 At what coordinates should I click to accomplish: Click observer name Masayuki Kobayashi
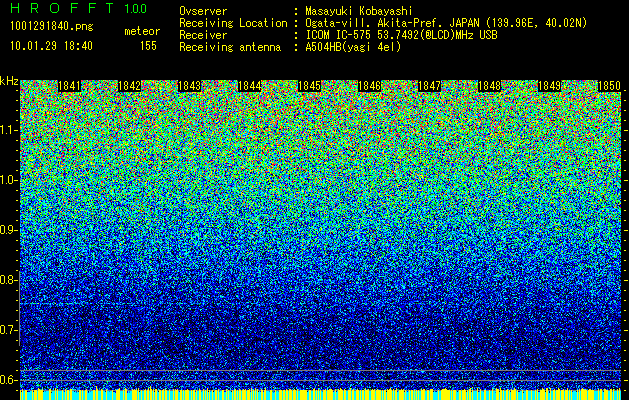pyautogui.click(x=359, y=11)
